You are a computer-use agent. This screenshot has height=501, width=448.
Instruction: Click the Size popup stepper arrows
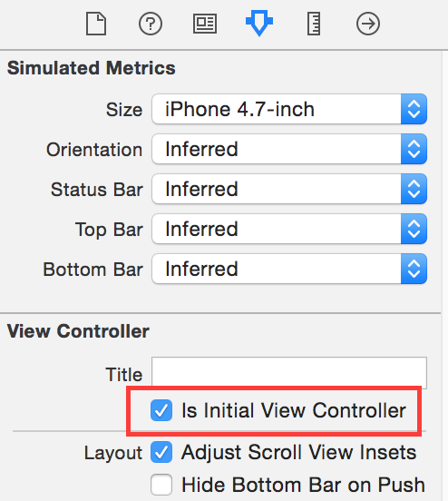[414, 109]
